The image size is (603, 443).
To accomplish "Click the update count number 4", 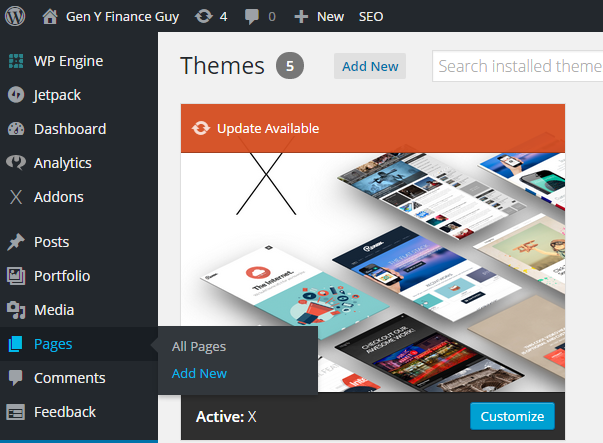I will pyautogui.click(x=223, y=17).
